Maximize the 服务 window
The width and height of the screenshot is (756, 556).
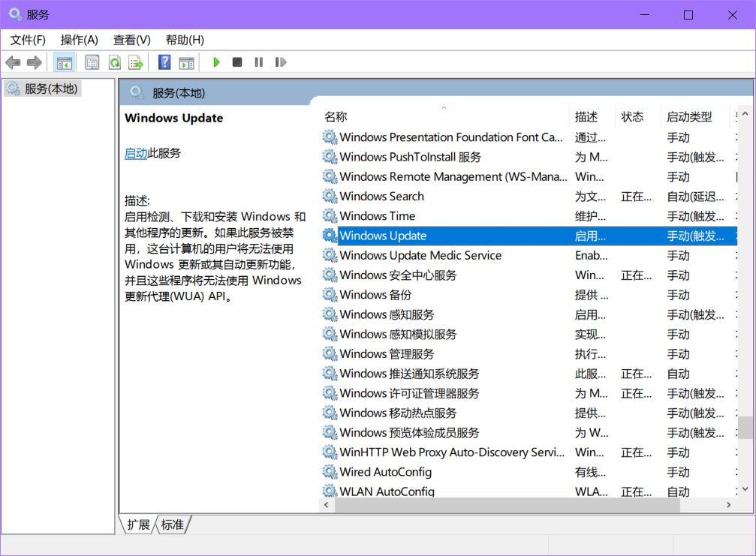click(x=688, y=15)
